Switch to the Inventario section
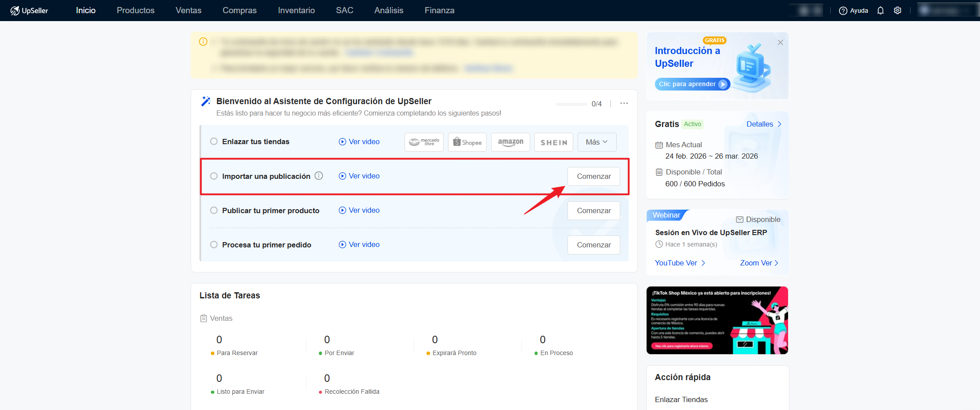 (x=296, y=10)
